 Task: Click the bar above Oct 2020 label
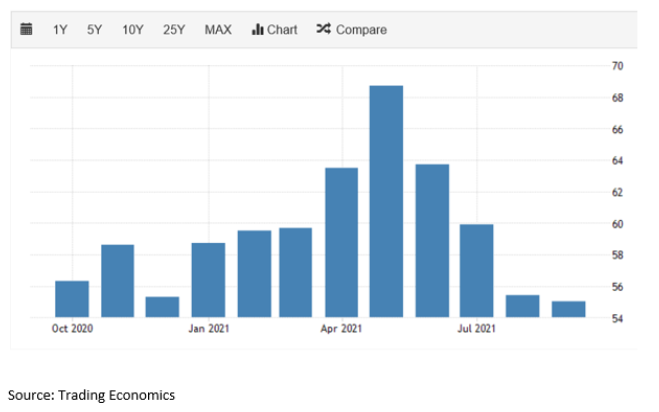pyautogui.click(x=72, y=299)
